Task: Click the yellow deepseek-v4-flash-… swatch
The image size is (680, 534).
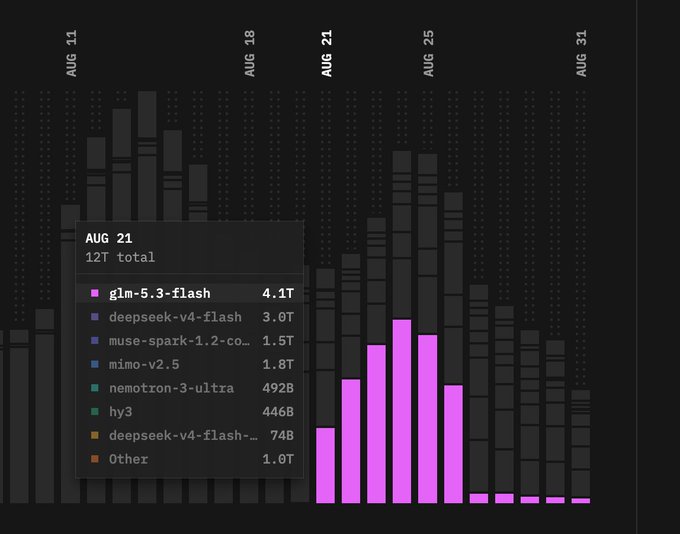Action: 95,435
